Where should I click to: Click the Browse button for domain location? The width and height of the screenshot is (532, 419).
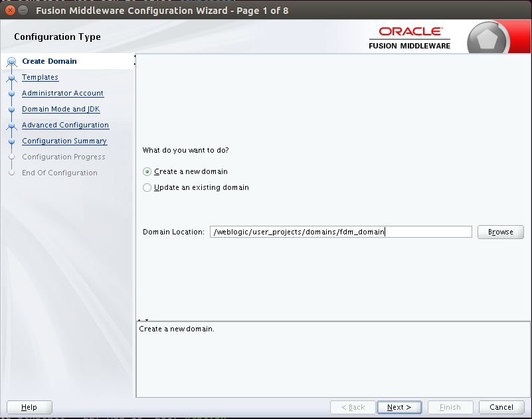[x=500, y=232]
